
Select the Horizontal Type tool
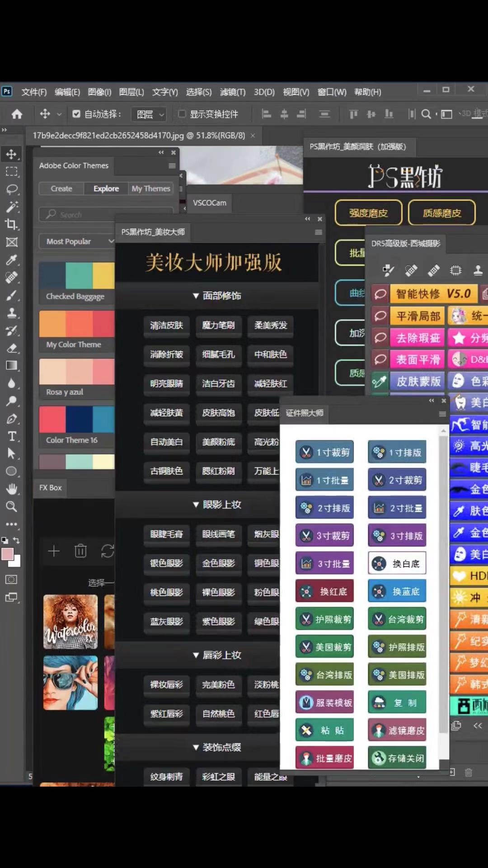pyautogui.click(x=12, y=436)
